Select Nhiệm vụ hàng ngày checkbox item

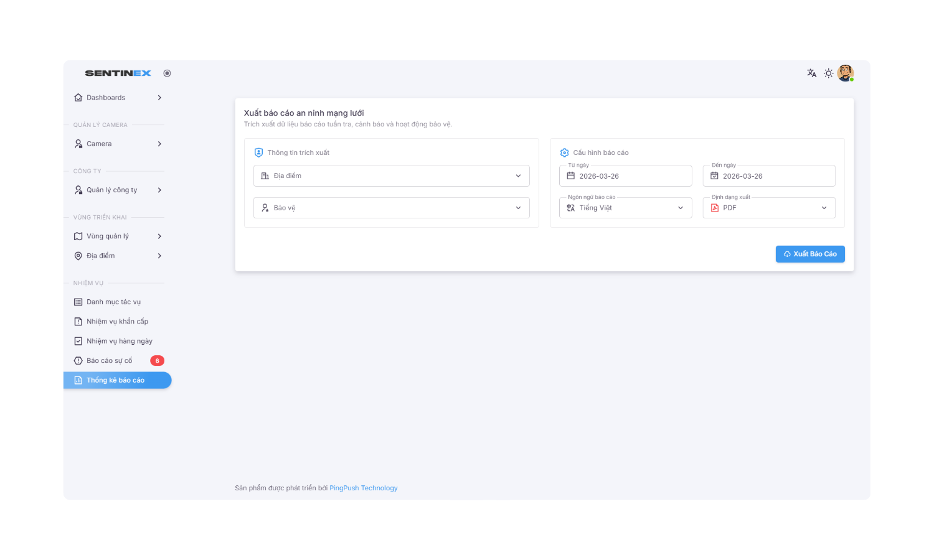tap(118, 341)
